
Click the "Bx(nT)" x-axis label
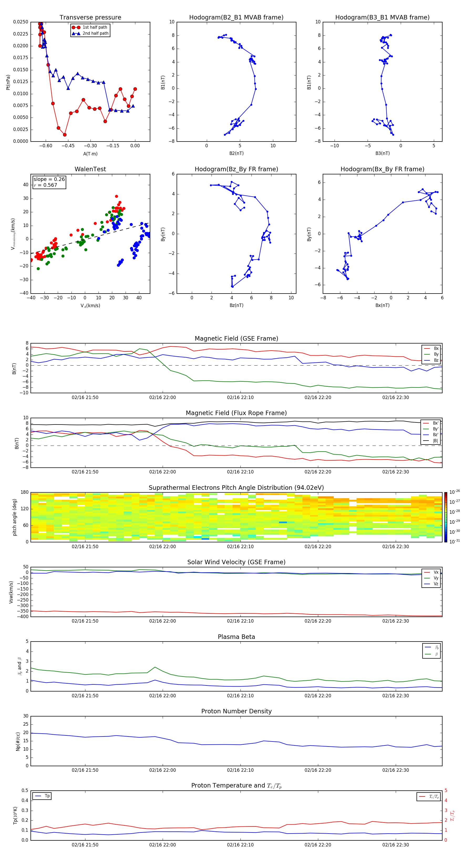382,305
